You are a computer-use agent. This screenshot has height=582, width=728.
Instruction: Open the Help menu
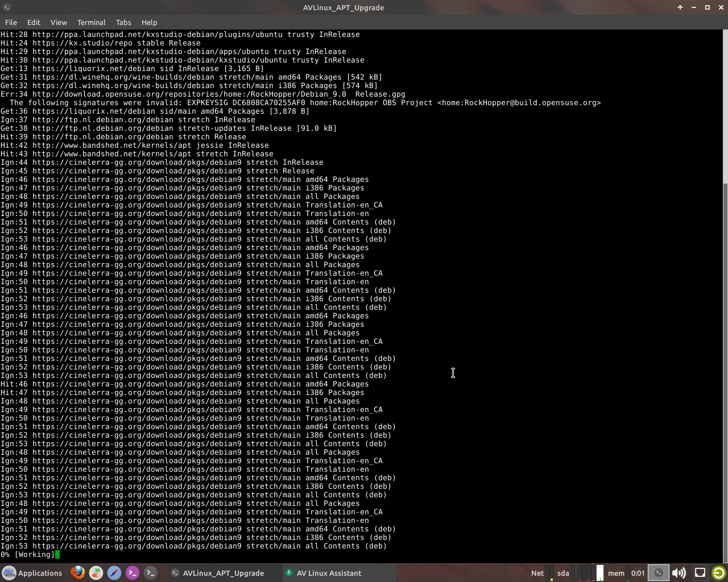click(x=149, y=22)
